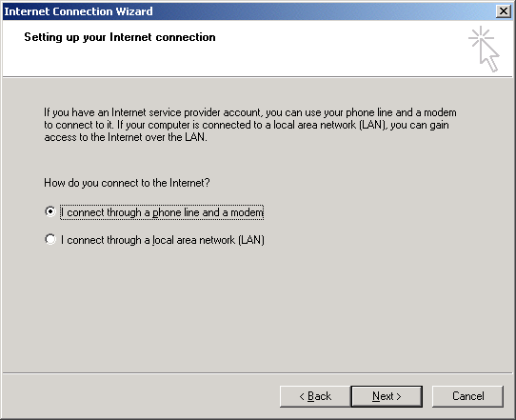Click the wizard cursor sparkle icon

484,49
